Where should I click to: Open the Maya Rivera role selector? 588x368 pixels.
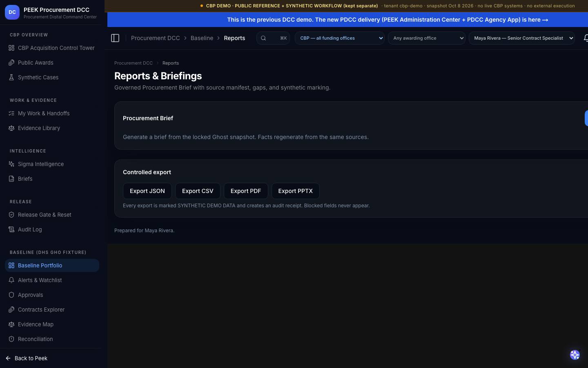[522, 38]
